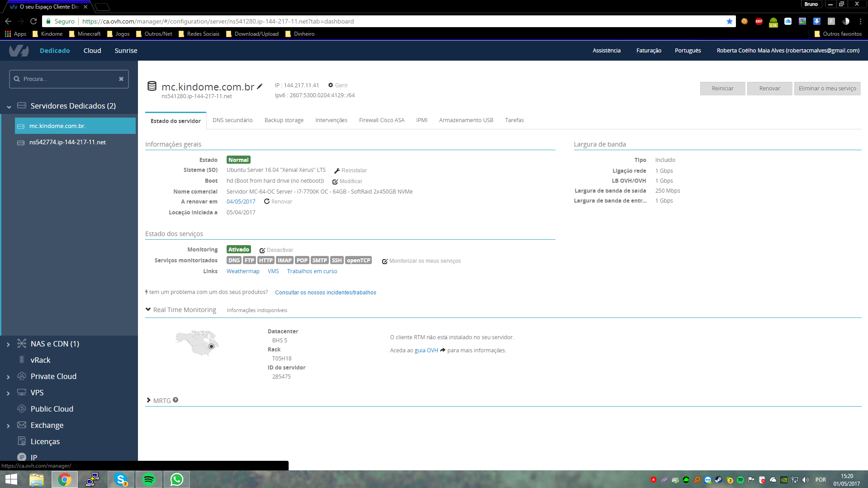Open the Windows Start menu
Viewport: 868px width, 488px height.
click(x=11, y=479)
